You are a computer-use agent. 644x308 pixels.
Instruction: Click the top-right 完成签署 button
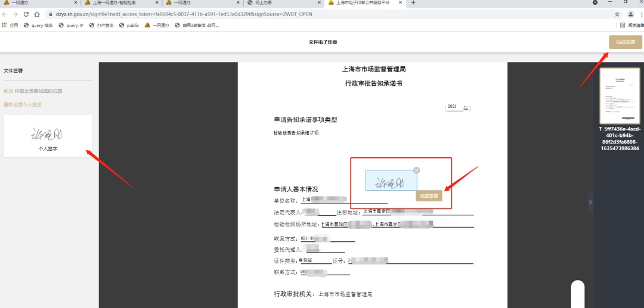click(x=625, y=42)
